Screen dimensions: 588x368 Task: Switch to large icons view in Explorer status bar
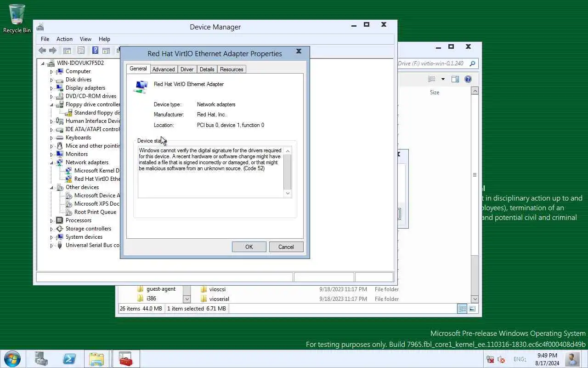click(472, 309)
